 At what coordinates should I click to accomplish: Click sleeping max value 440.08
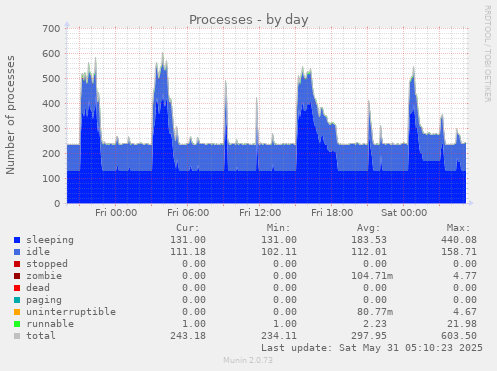[x=459, y=240]
